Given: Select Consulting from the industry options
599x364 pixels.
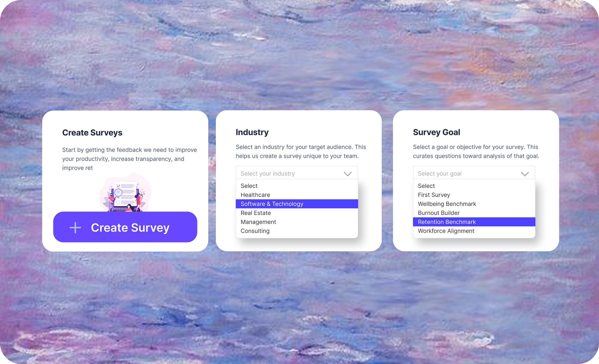Looking at the screenshot, I should 255,231.
